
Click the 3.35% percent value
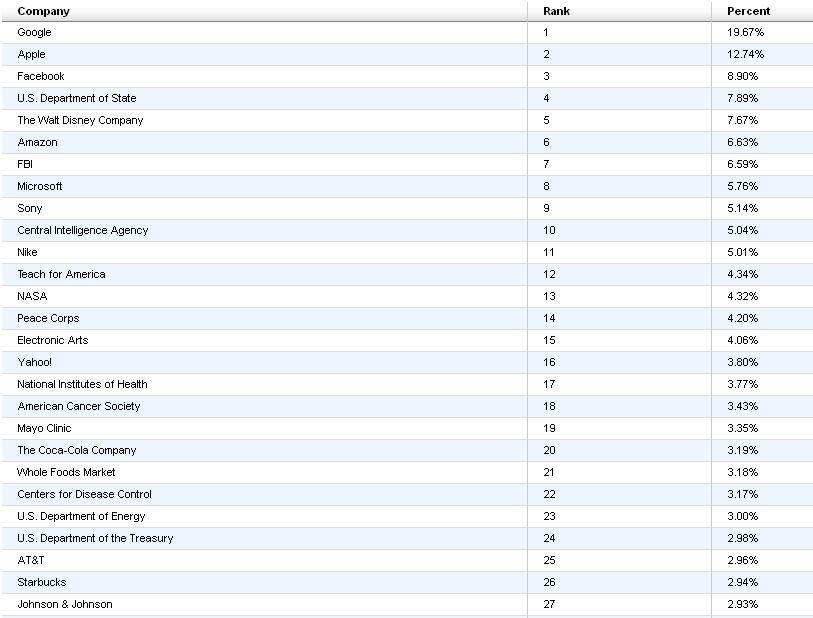(742, 428)
